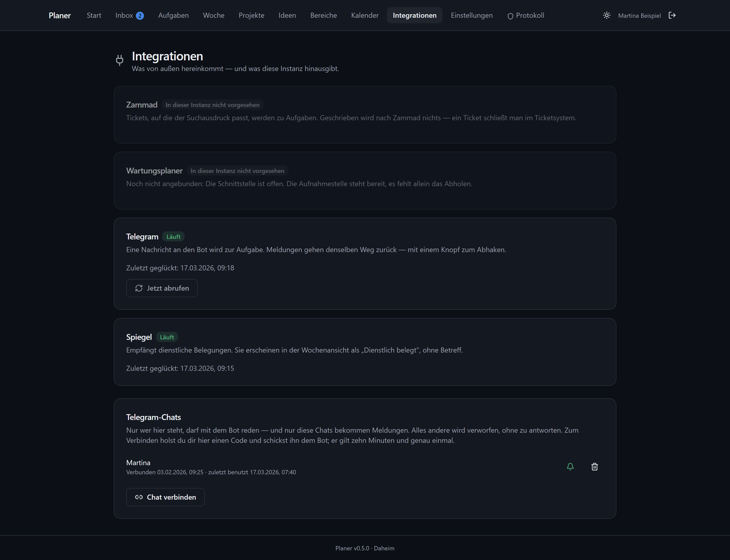Delete Martina chat with trash icon
The image size is (730, 560).
click(x=594, y=466)
